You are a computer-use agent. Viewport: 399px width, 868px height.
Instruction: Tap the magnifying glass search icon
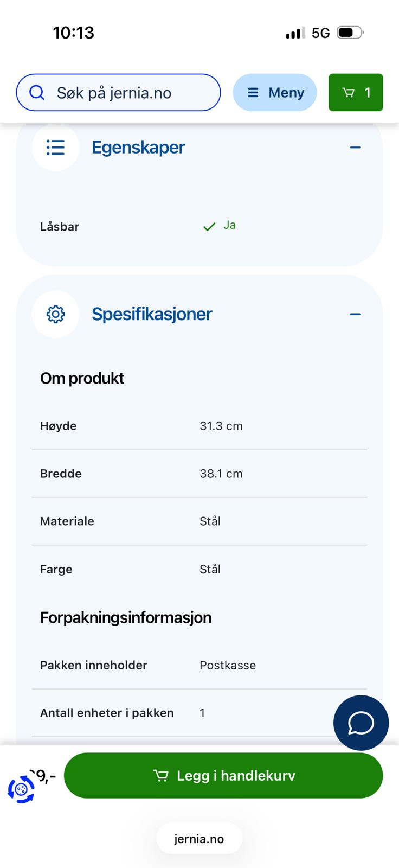pyautogui.click(x=37, y=93)
